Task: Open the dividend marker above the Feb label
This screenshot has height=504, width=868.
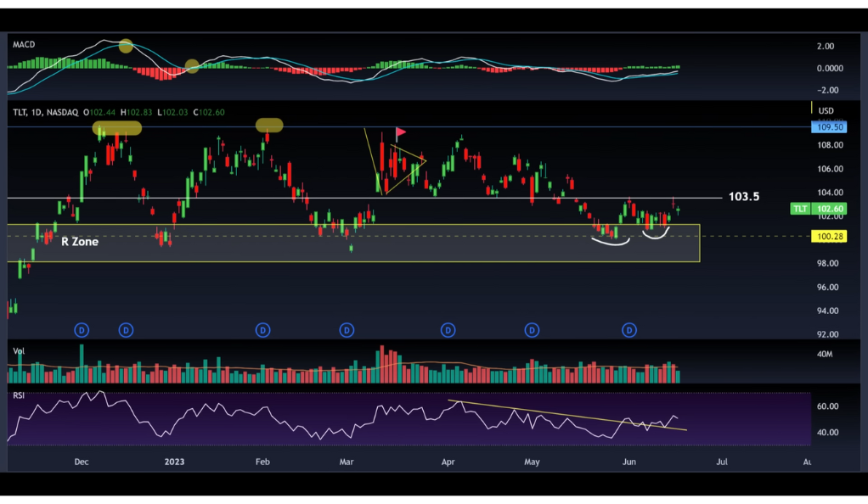Action: click(262, 330)
